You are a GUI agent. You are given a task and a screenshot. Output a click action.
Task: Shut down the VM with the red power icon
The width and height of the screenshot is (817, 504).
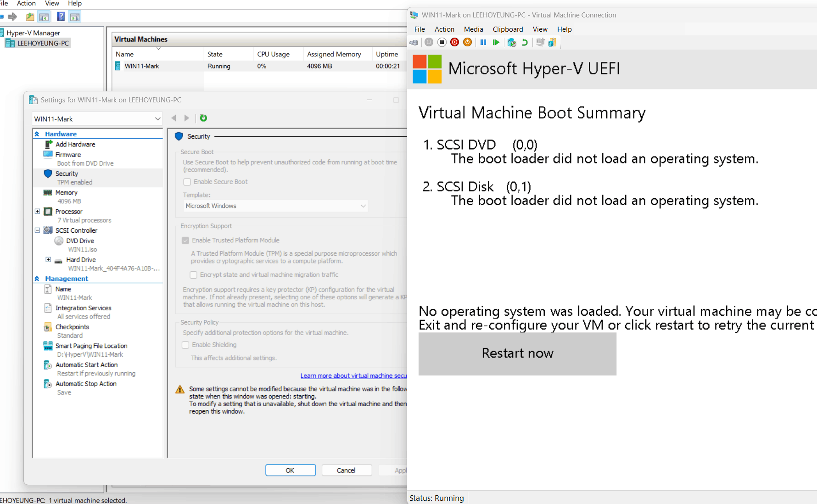454,42
